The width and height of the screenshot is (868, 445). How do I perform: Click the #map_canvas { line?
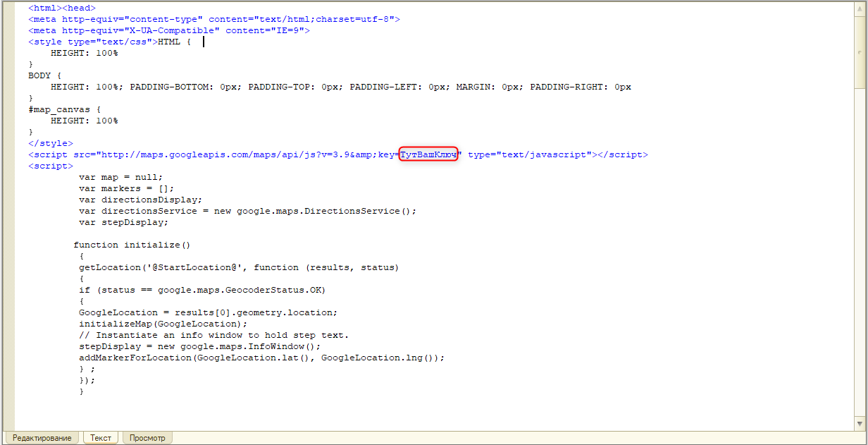tap(65, 109)
